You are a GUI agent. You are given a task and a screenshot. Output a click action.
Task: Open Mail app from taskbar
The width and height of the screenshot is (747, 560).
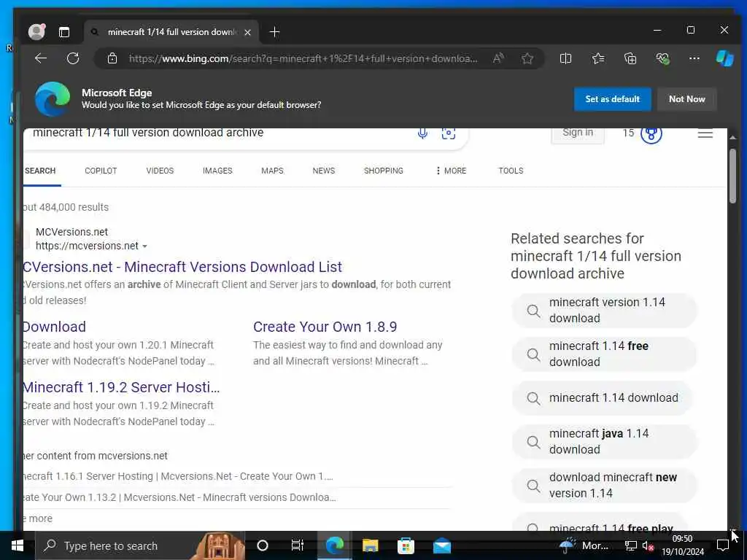pos(441,545)
